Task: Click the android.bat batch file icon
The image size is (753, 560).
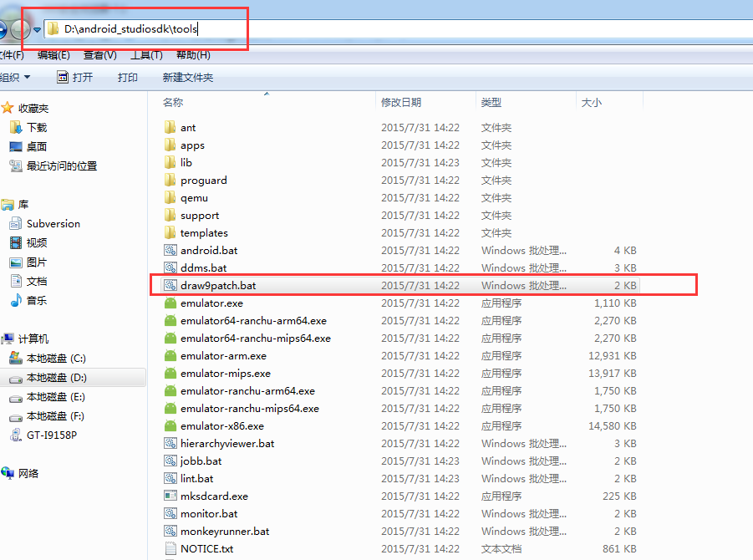Action: [170, 250]
